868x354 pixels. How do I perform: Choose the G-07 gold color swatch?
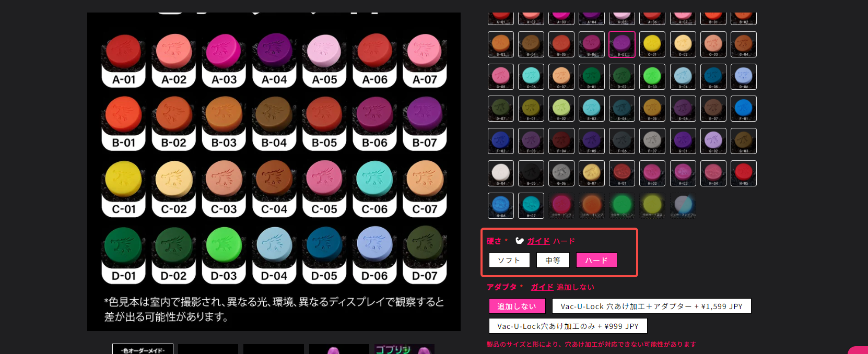[592, 173]
